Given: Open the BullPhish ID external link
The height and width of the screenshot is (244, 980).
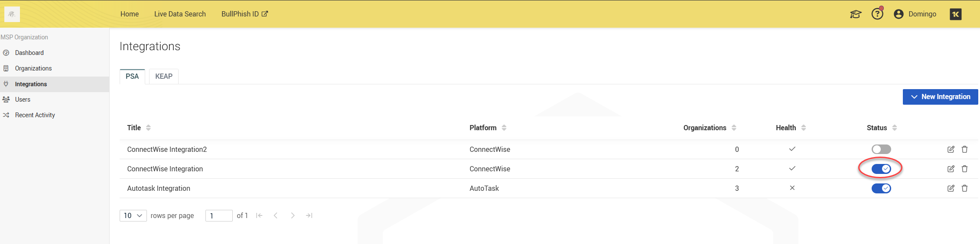Looking at the screenshot, I should (x=244, y=14).
